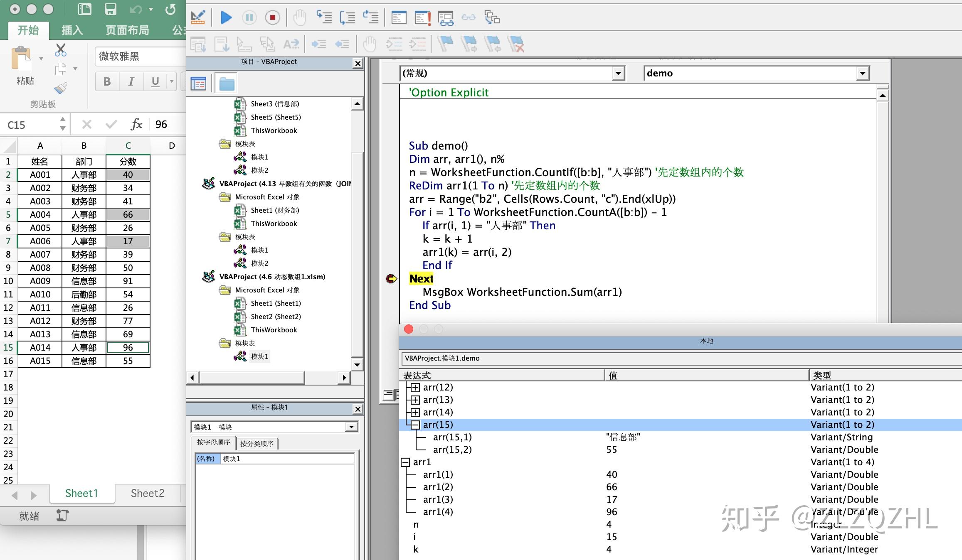
Task: Switch to the Sheet2 tab
Action: tap(147, 493)
